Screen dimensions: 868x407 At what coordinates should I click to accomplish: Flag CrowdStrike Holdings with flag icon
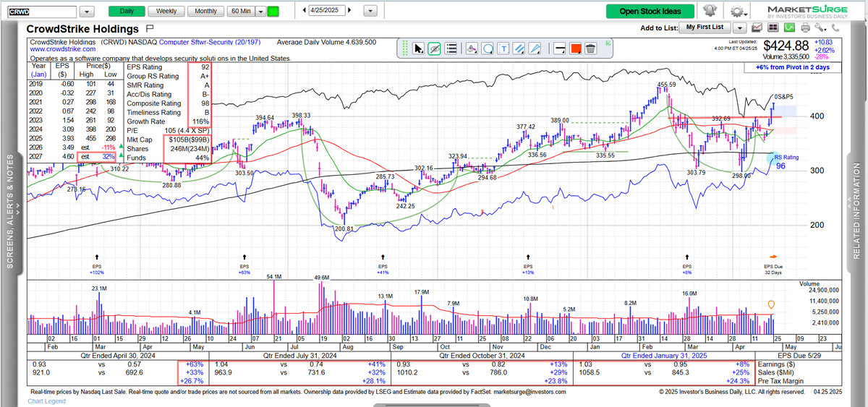tap(150, 28)
